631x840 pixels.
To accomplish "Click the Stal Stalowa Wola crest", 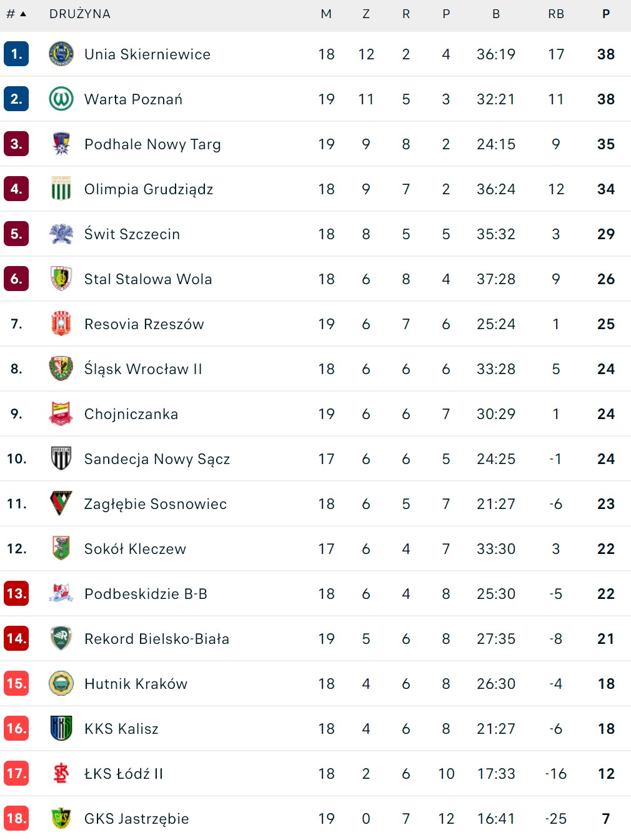I will (61, 279).
